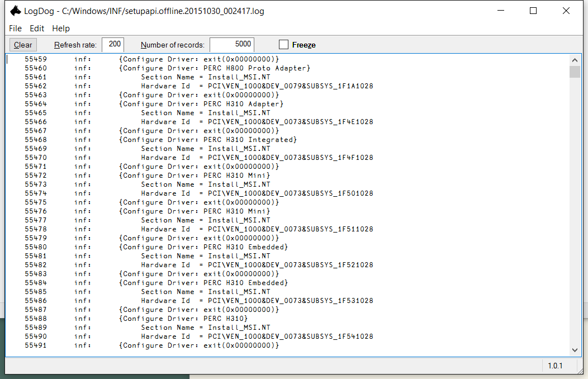The width and height of the screenshot is (588, 379).
Task: Click line number 55481
Action: coord(36,256)
